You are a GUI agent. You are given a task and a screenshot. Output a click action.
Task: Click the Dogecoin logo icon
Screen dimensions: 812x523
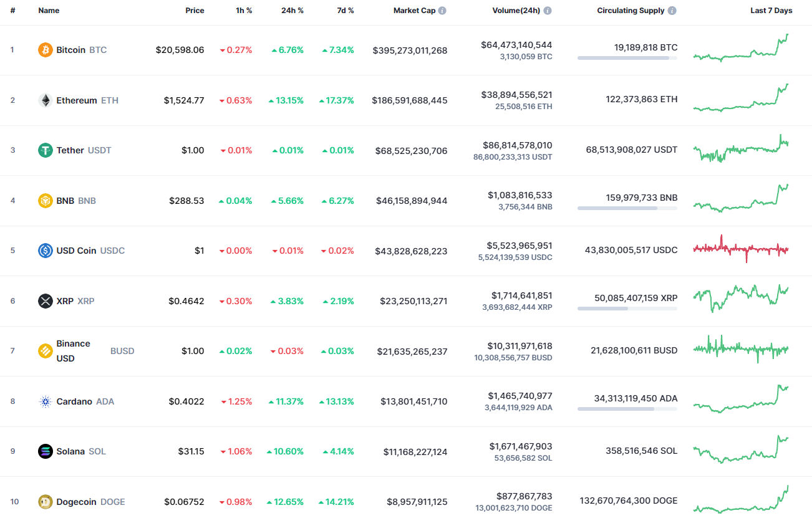[x=44, y=501]
